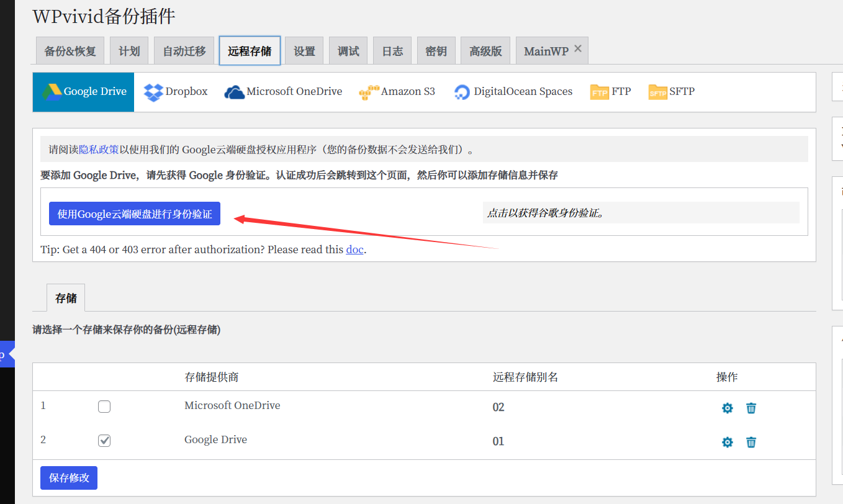
Task: Click the WPvivid备份插件 page title
Action: pos(104,16)
